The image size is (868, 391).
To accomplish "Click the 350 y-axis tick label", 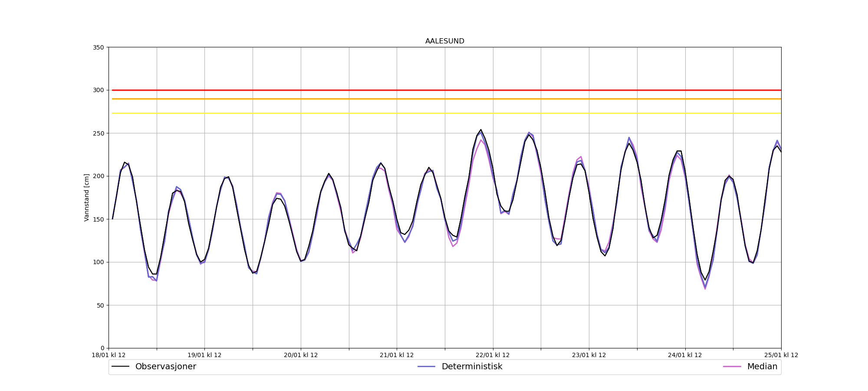I will pyautogui.click(x=99, y=47).
